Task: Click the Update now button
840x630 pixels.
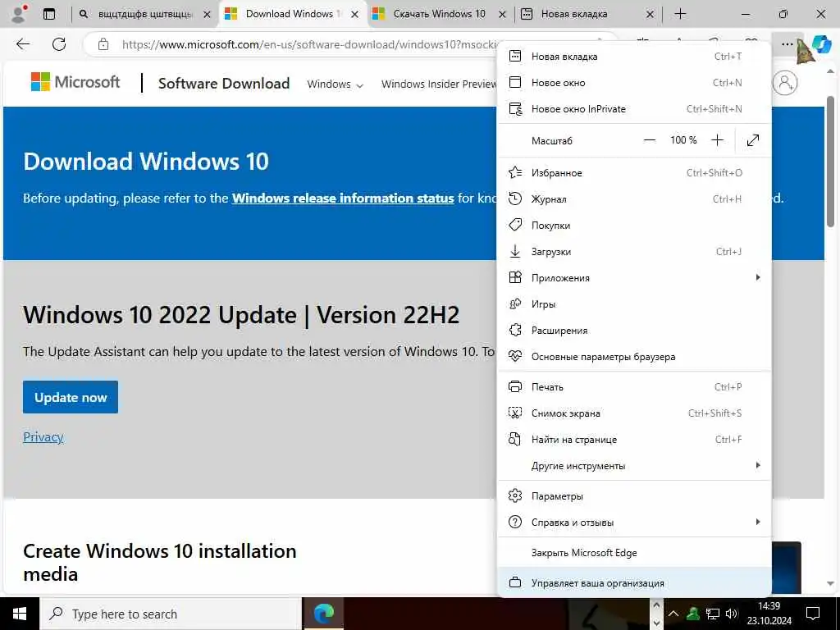Action: [71, 397]
